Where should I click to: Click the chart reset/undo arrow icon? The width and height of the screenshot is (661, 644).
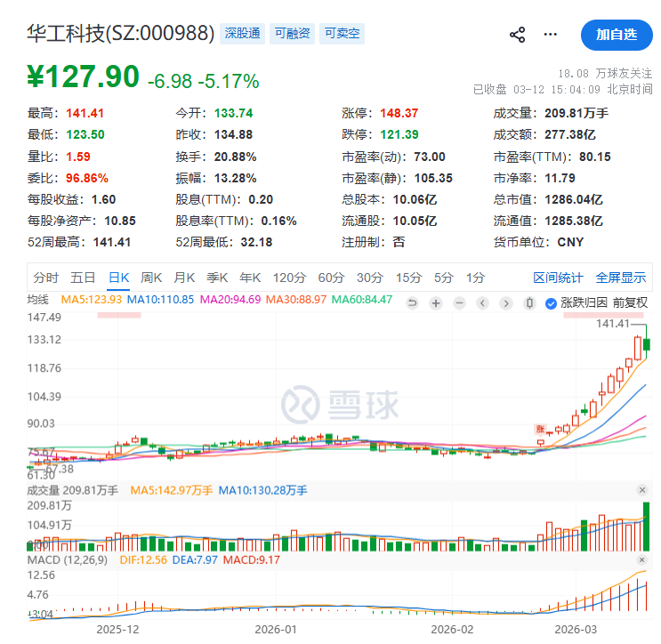click(x=412, y=302)
